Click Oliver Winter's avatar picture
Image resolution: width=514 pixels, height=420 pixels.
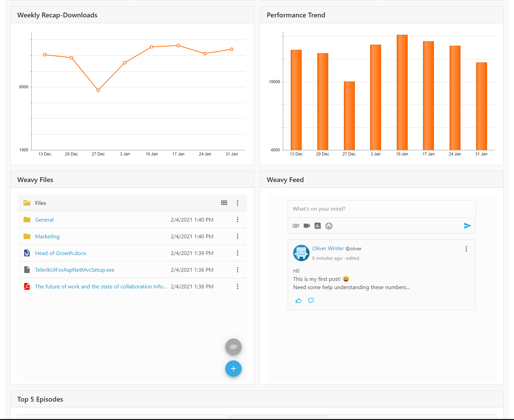[x=301, y=253]
